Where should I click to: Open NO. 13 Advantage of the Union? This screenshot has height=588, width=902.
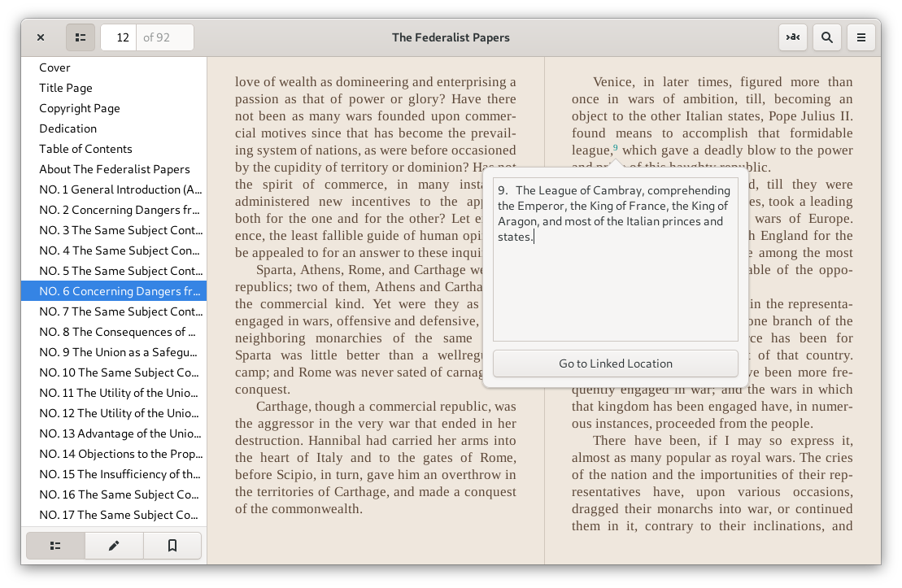(114, 433)
